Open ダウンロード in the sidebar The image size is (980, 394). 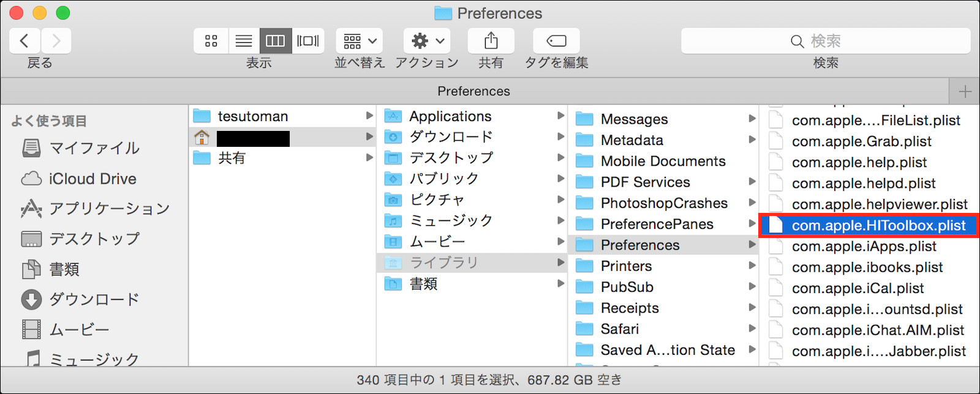tap(94, 299)
